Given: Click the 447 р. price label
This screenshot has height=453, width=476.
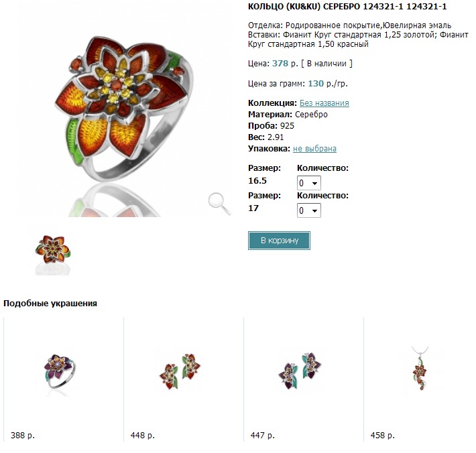Looking at the screenshot, I should coord(262,436).
